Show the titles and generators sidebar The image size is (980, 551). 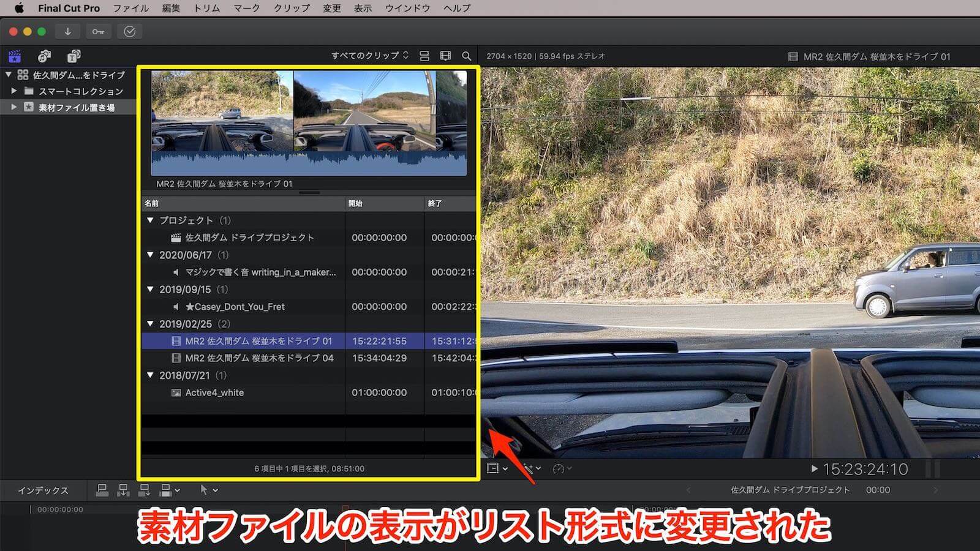[x=73, y=56]
